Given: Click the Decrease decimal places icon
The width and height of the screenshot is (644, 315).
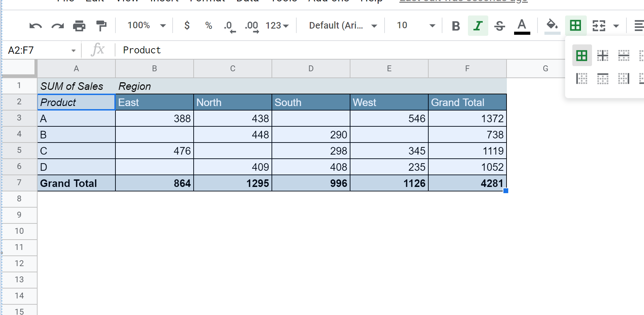Looking at the screenshot, I should pyautogui.click(x=229, y=26).
